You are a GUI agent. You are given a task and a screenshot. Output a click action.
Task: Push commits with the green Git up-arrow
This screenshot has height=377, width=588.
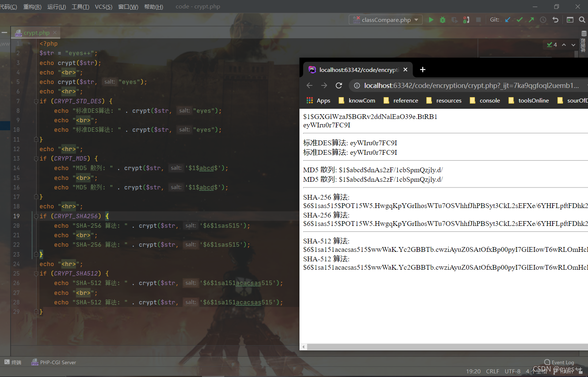[531, 20]
